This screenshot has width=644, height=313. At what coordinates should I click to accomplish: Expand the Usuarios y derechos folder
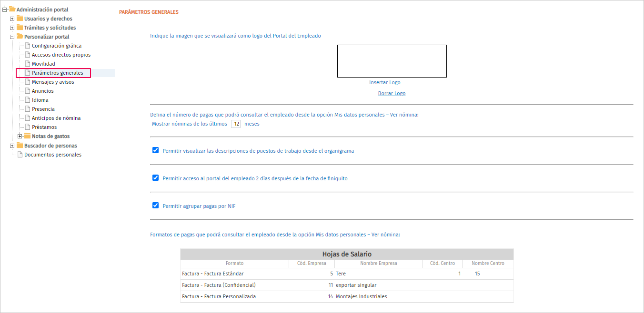(12, 19)
